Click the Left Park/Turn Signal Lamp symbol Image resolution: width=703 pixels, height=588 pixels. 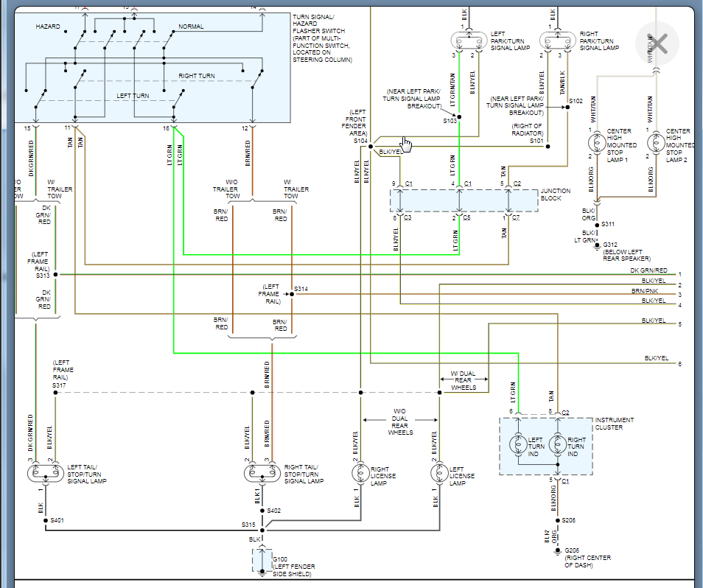click(x=469, y=41)
